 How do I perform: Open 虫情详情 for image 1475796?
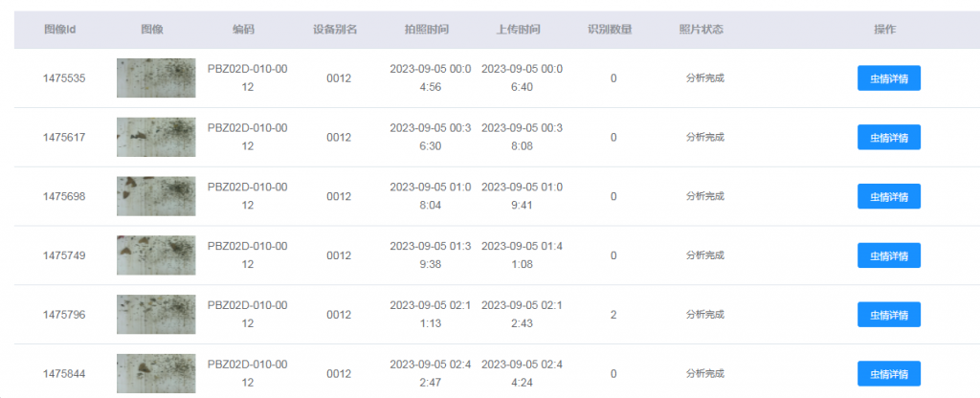click(889, 314)
